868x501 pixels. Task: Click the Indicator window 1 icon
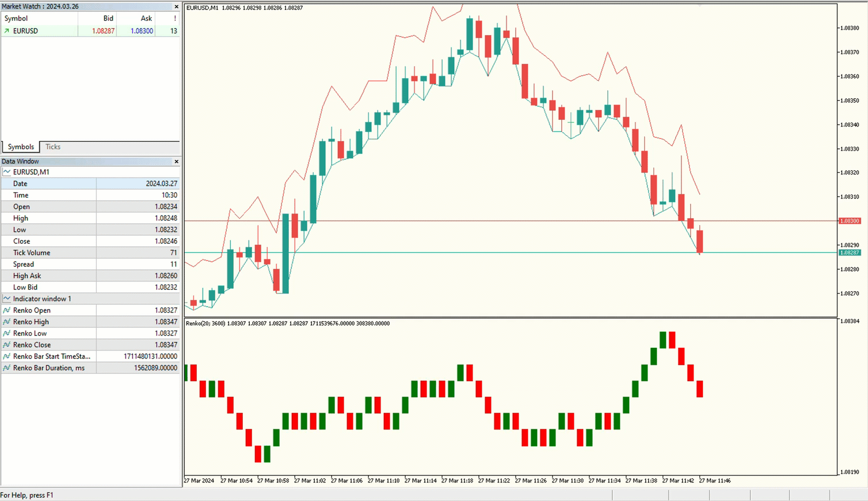coord(7,299)
